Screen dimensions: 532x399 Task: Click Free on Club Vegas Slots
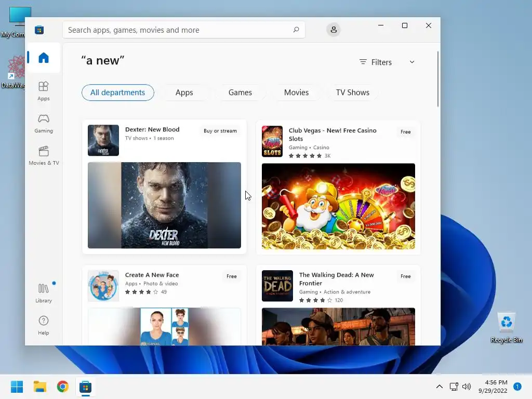point(405,132)
